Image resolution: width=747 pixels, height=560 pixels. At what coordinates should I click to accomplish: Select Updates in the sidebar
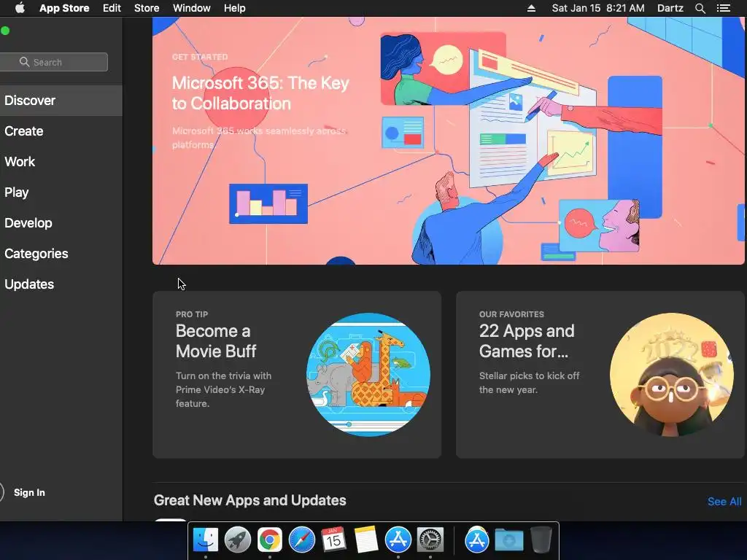(61, 284)
